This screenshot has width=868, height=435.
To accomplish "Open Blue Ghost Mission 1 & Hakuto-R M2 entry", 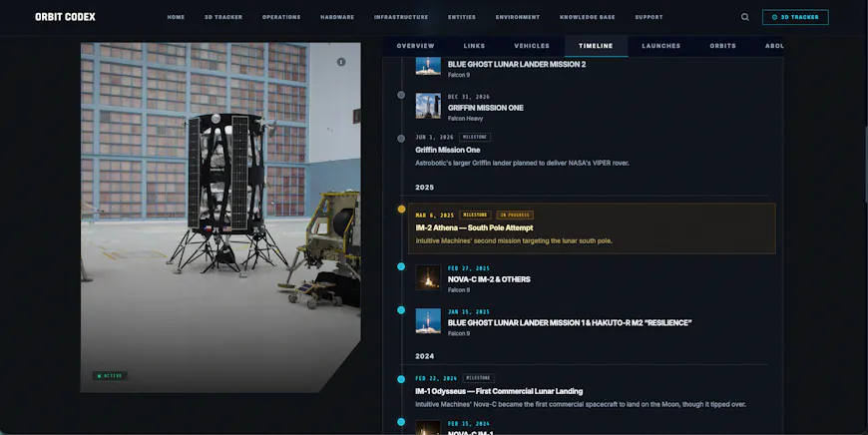I will [570, 322].
